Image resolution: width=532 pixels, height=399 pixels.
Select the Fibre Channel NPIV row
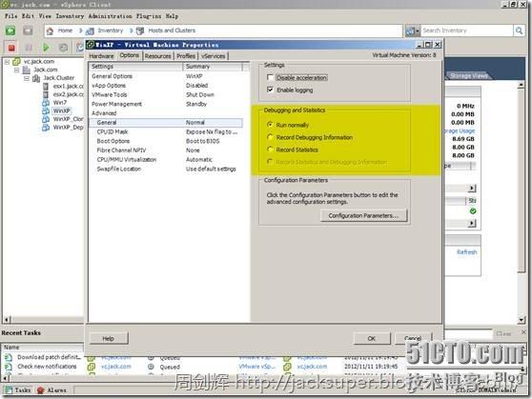click(166, 150)
